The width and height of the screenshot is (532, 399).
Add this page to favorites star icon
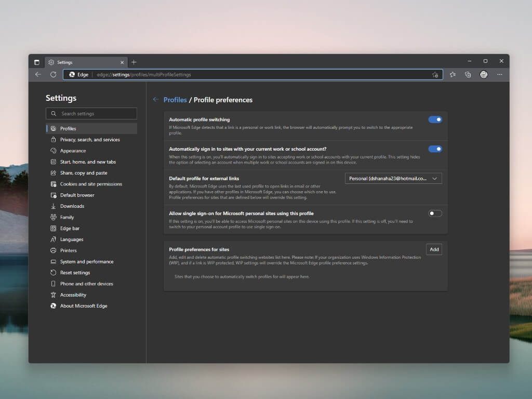tap(435, 75)
